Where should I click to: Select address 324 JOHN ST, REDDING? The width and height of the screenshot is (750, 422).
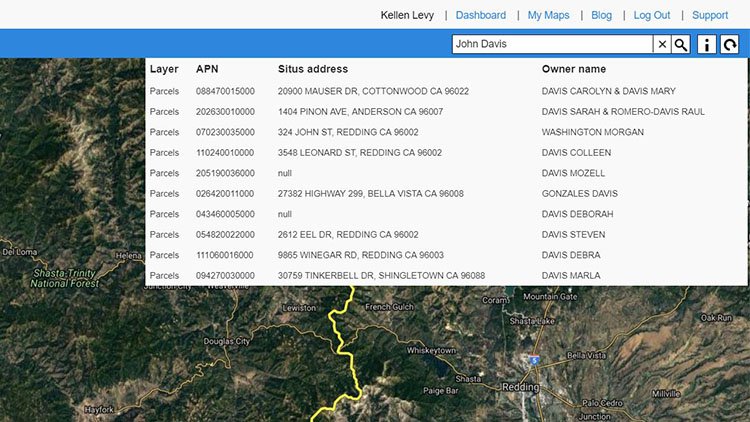click(348, 132)
